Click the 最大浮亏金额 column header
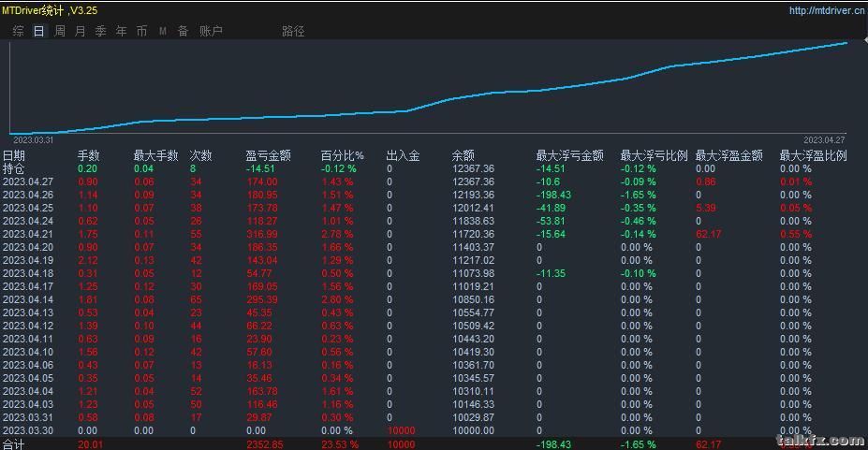Screen dimensions: 868x450 [569, 155]
